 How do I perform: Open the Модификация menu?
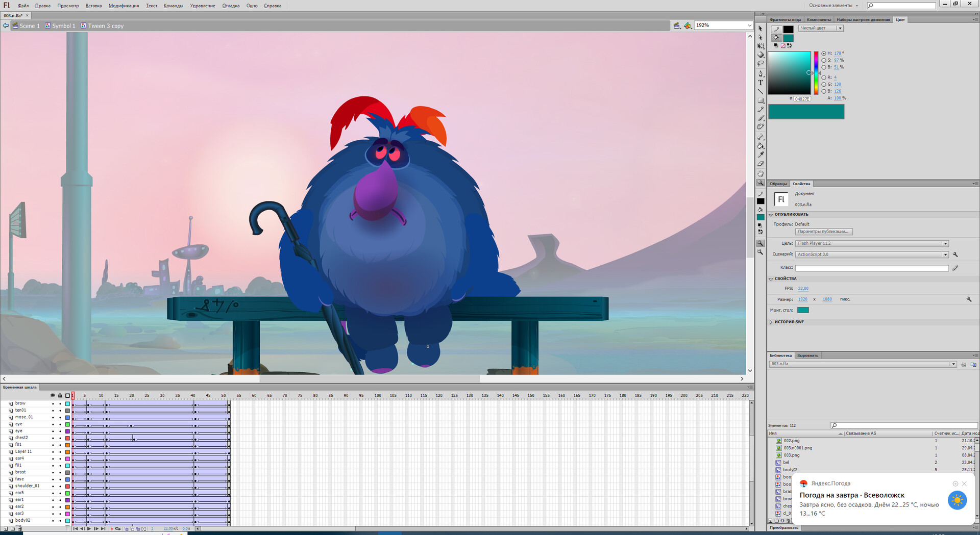pyautogui.click(x=124, y=6)
